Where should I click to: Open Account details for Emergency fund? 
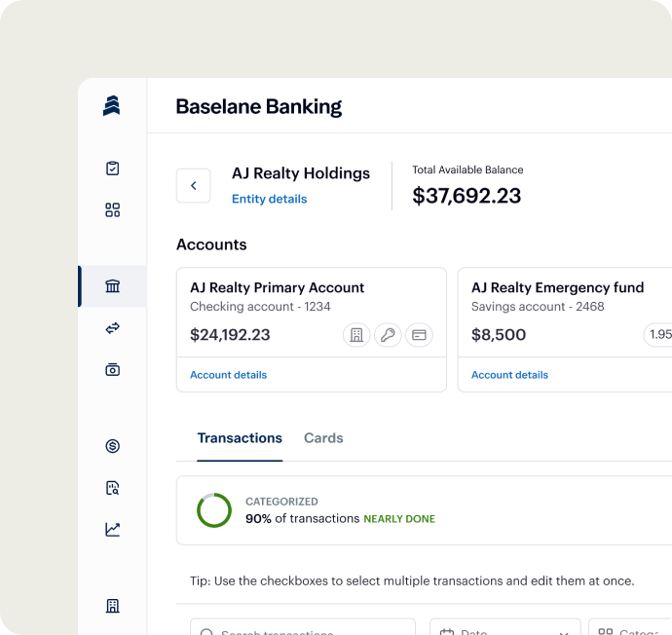(x=509, y=375)
